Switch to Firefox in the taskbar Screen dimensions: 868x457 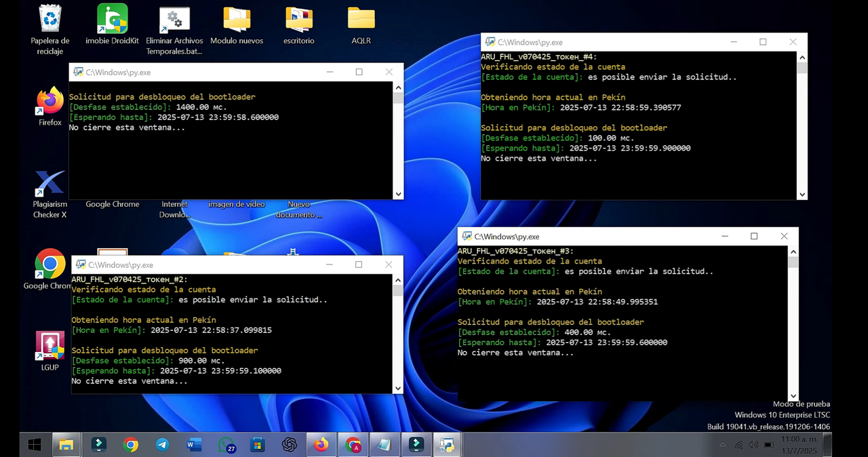pyautogui.click(x=321, y=445)
